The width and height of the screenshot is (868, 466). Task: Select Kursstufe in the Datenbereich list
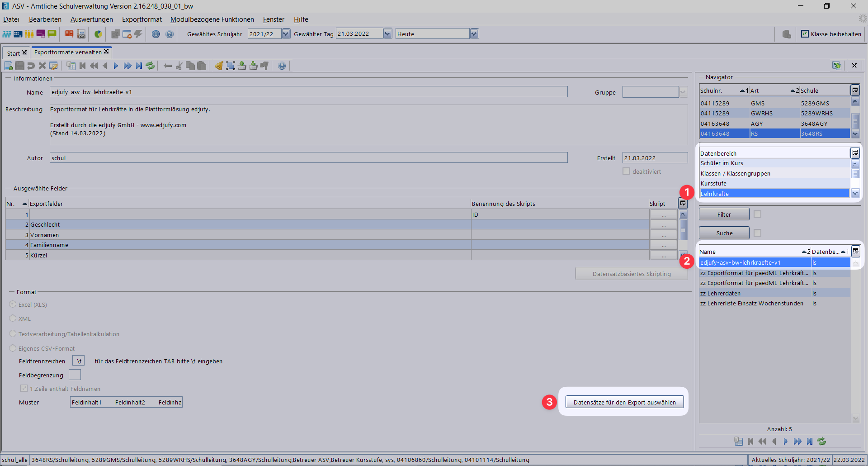coord(714,184)
